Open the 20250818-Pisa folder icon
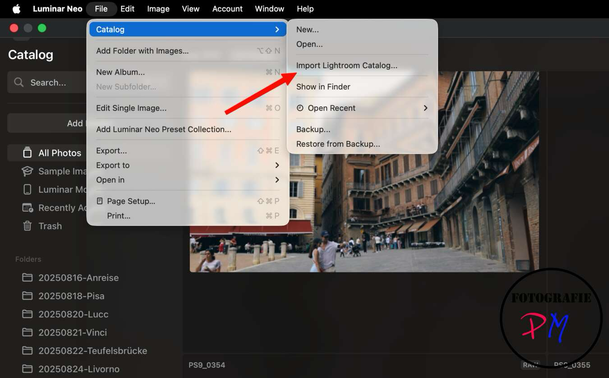 coord(27,296)
